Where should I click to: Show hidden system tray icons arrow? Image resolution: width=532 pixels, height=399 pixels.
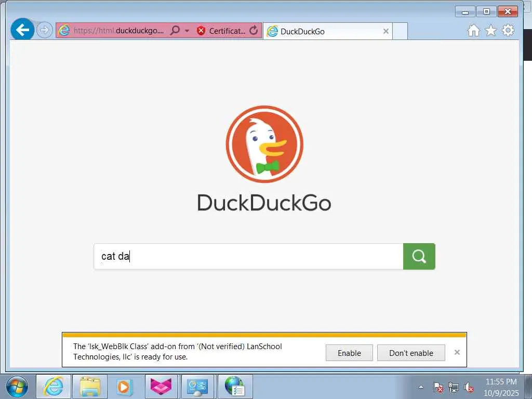[x=421, y=387]
